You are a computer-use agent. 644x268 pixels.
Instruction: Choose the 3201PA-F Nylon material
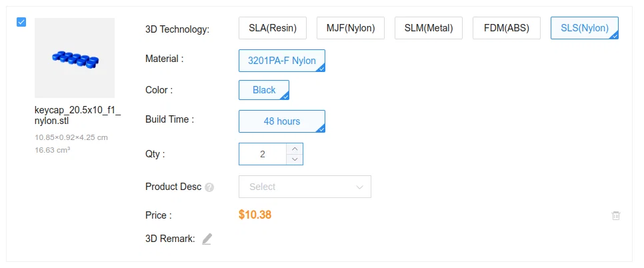281,61
